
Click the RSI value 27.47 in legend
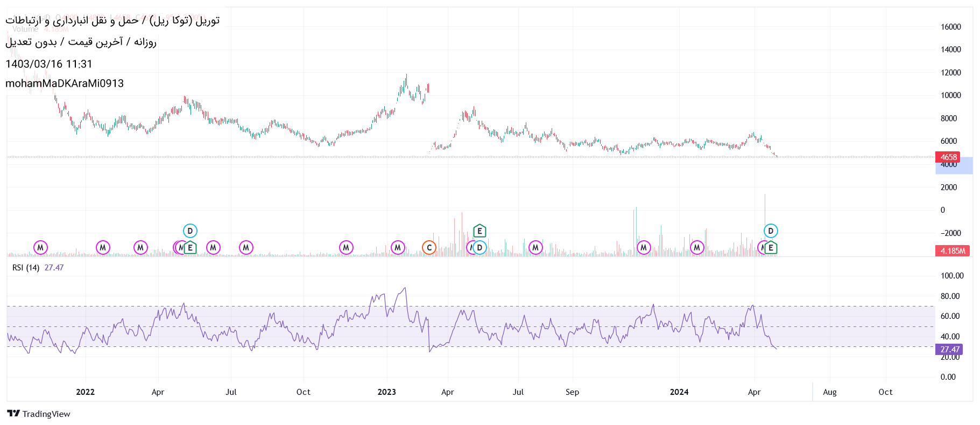pos(54,268)
